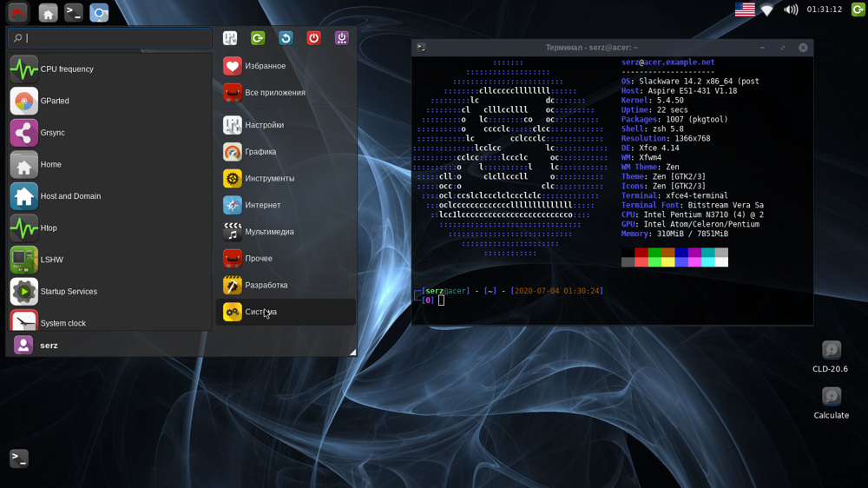The height and width of the screenshot is (488, 868).
Task: Open the home folder launcher in panel
Action: pyautogui.click(x=49, y=13)
